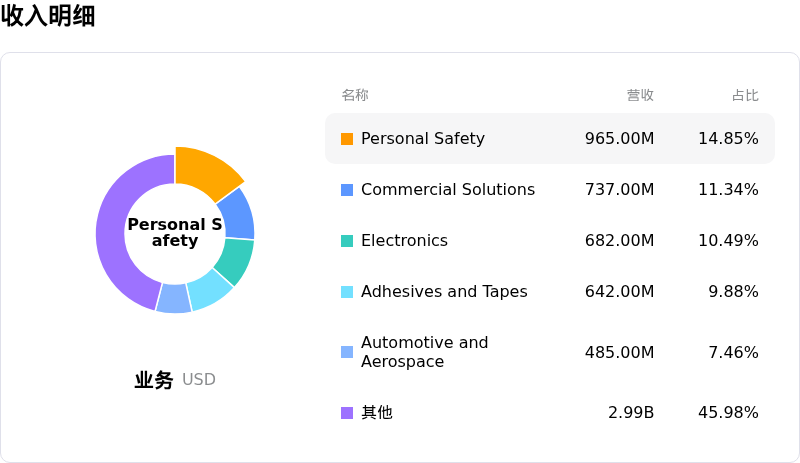Click the orange Personal Safety legend swatch

tap(347, 139)
